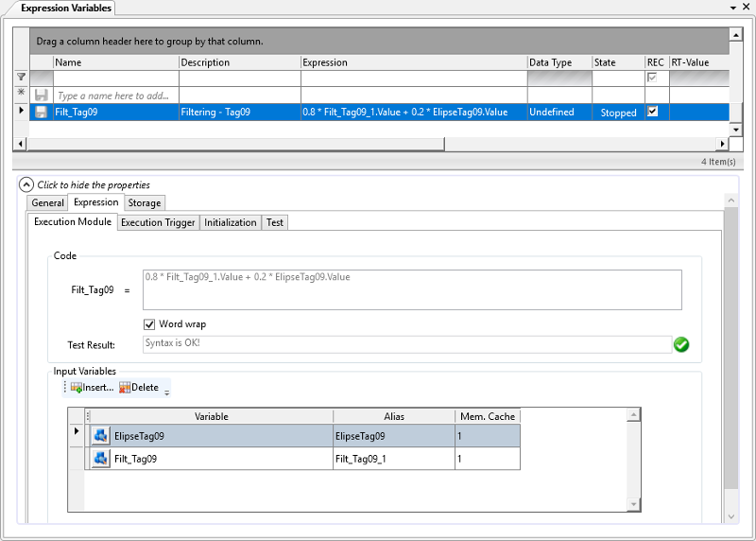Click the properties pane scroll up arrow

730,200
